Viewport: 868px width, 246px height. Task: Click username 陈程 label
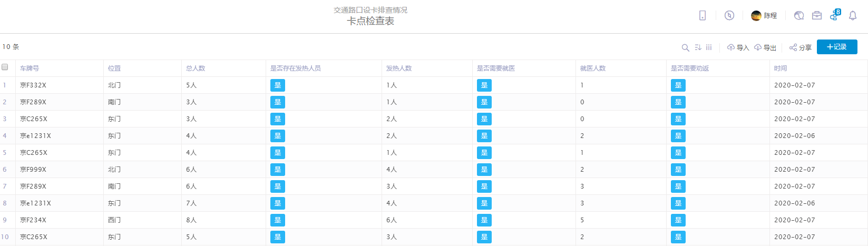pyautogui.click(x=771, y=16)
